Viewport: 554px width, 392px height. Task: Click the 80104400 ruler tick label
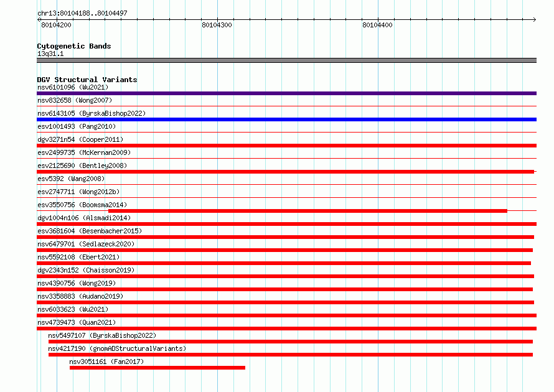click(x=377, y=25)
